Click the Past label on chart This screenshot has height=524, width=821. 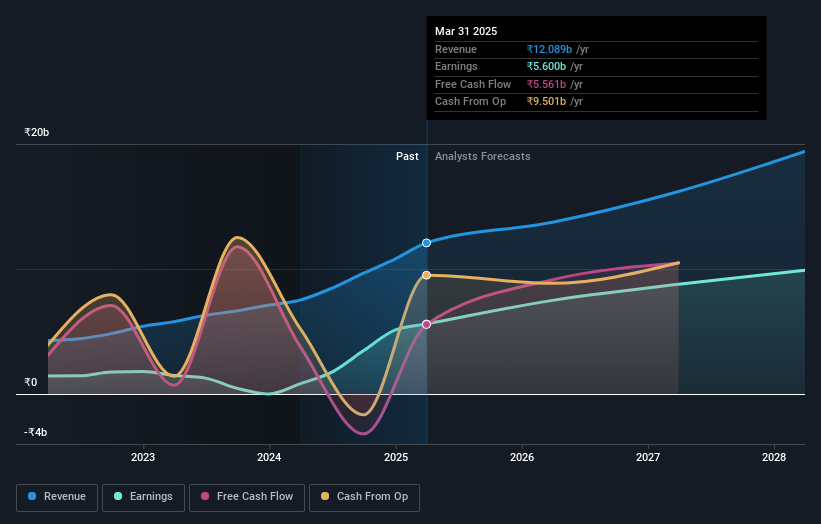407,157
